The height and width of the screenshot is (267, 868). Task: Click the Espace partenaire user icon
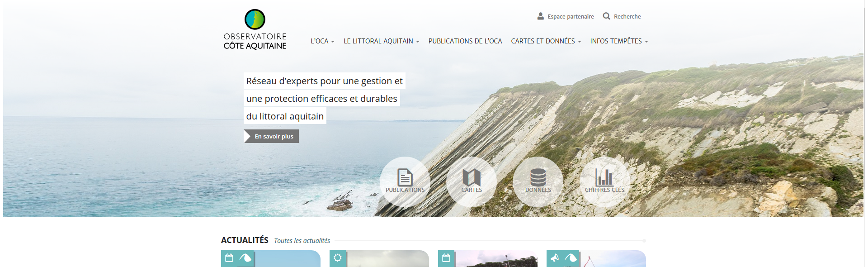(x=540, y=16)
